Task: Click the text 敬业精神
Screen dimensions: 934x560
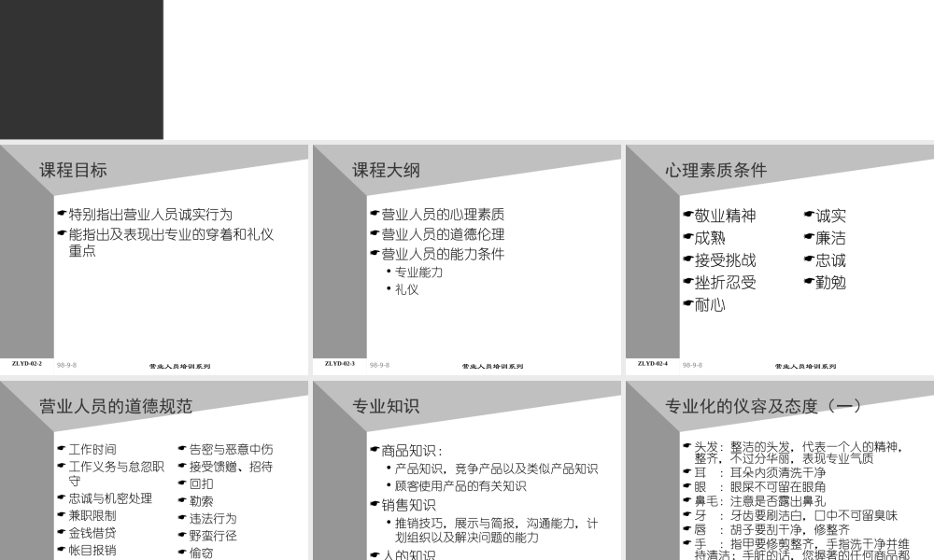Action: pos(725,216)
